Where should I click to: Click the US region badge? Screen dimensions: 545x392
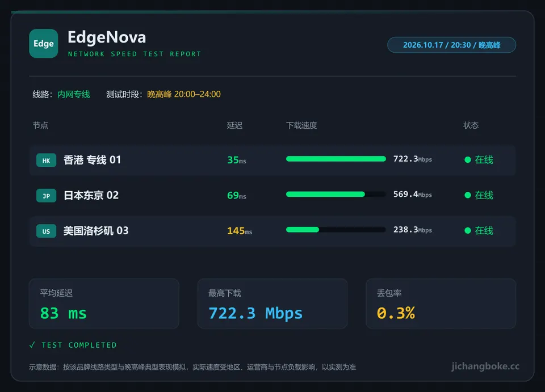(x=46, y=231)
